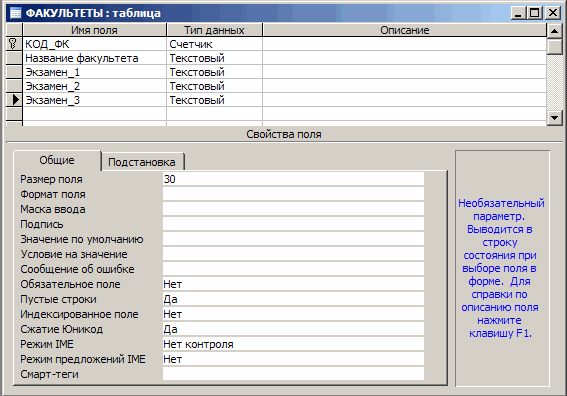The width and height of the screenshot is (567, 396).
Task: Select the row selector arrow for Экзамен_3
Action: point(14,100)
